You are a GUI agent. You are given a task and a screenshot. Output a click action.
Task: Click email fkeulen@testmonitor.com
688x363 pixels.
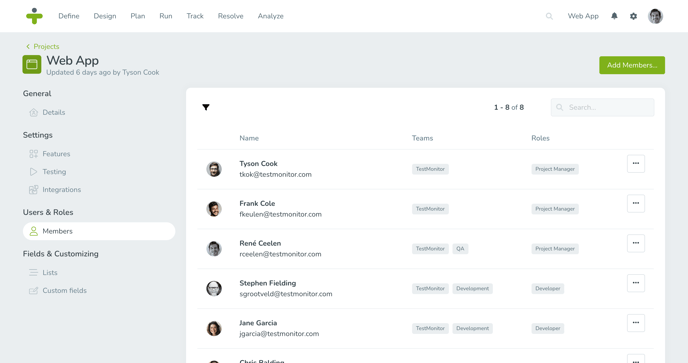click(x=280, y=214)
